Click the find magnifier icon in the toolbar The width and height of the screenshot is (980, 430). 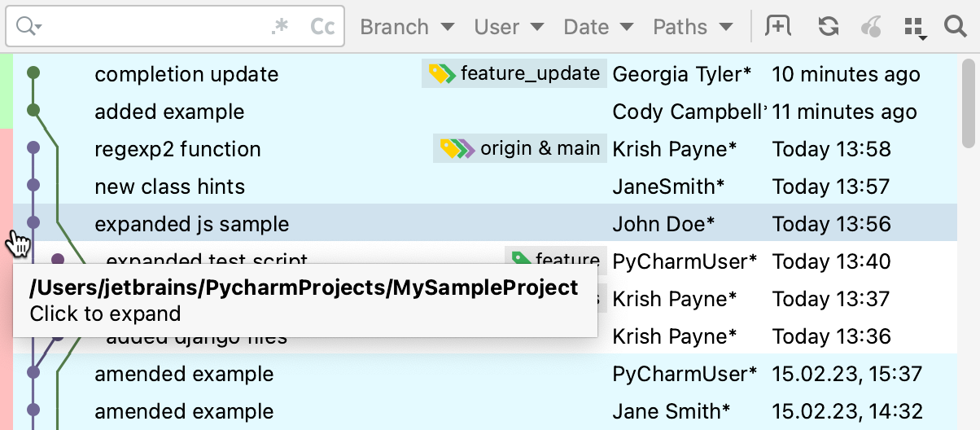(955, 27)
